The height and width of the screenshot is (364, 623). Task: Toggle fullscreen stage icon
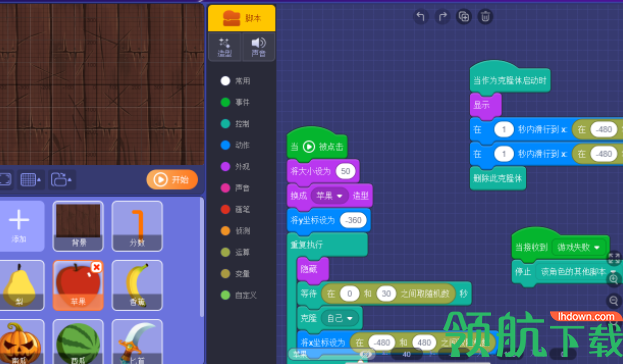(x=5, y=180)
